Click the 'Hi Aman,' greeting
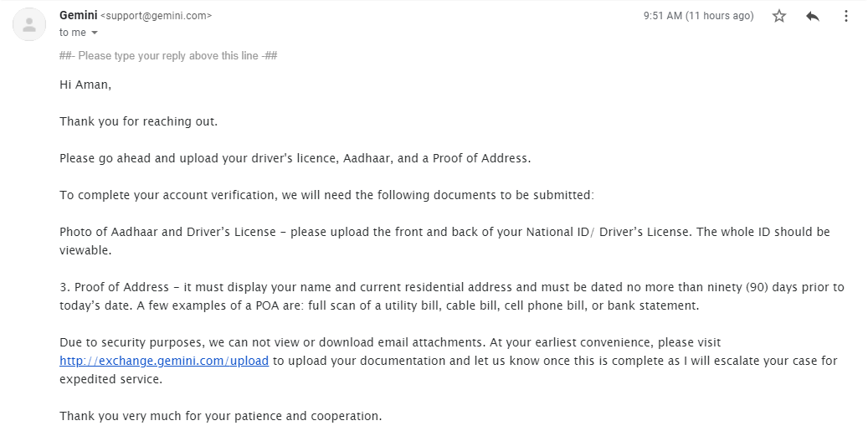The width and height of the screenshot is (868, 431). pyautogui.click(x=85, y=85)
